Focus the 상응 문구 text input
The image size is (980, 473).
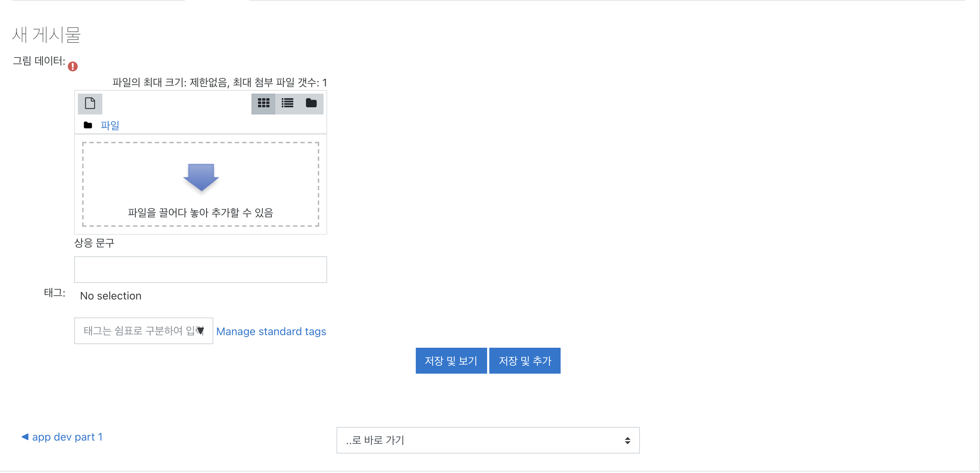pos(200,270)
